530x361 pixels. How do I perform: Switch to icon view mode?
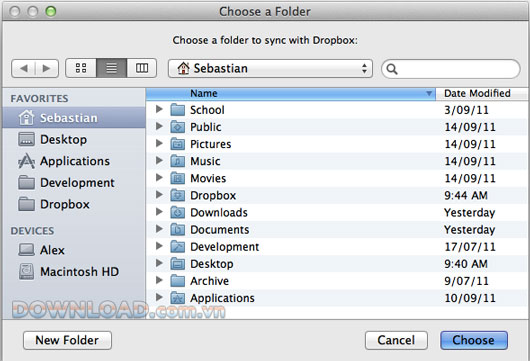click(x=81, y=68)
